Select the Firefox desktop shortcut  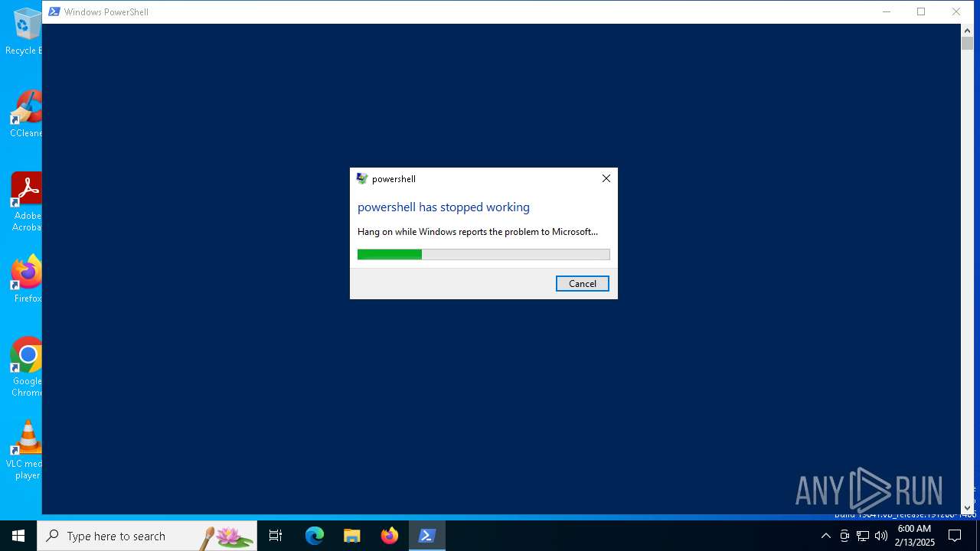click(x=26, y=279)
